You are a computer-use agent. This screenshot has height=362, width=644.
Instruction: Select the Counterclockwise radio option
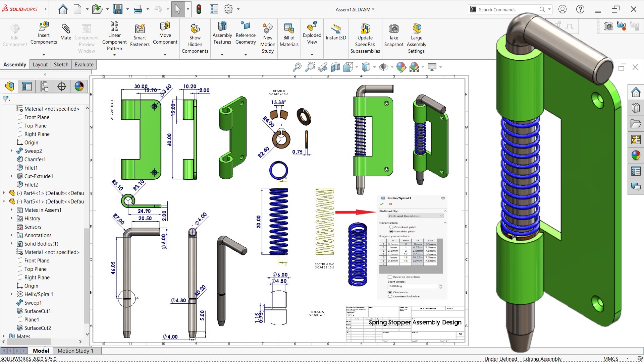coord(390,296)
